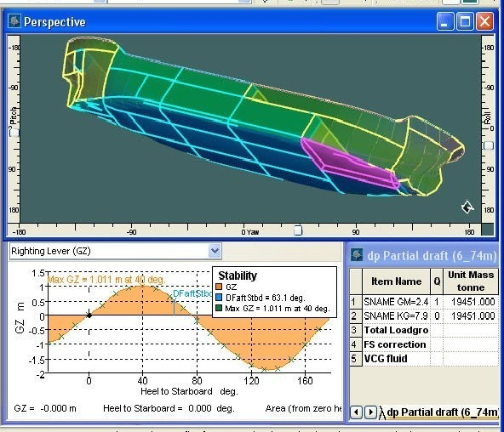Click the Item Name column header
The height and width of the screenshot is (432, 504).
click(396, 281)
